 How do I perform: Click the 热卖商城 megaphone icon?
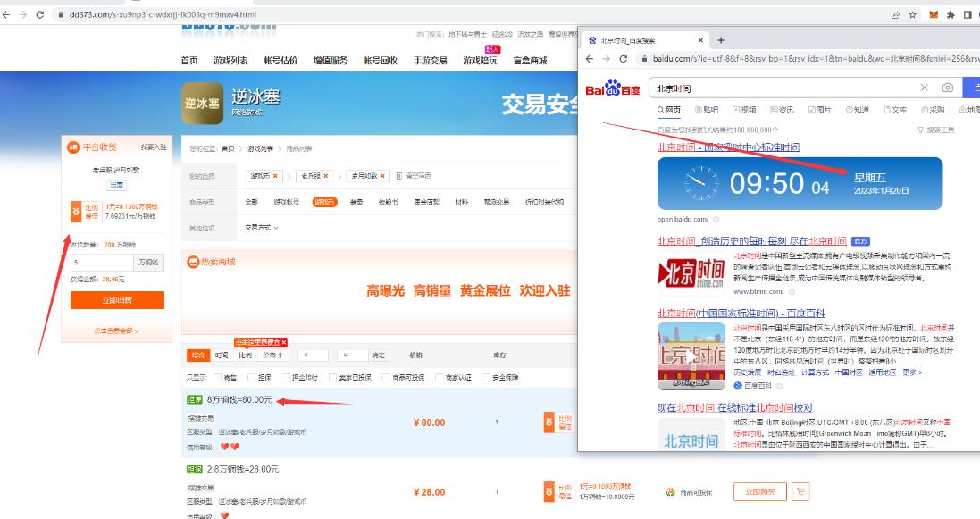(x=193, y=262)
